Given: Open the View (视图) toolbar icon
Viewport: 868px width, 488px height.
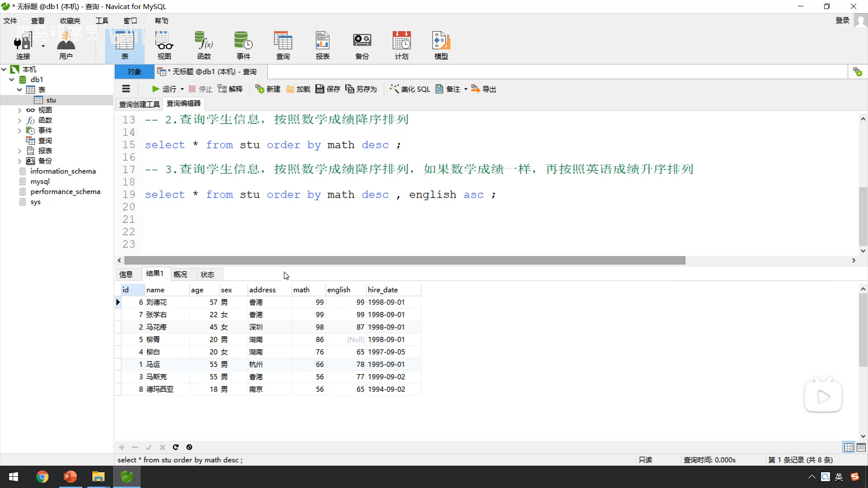Looking at the screenshot, I should (164, 45).
